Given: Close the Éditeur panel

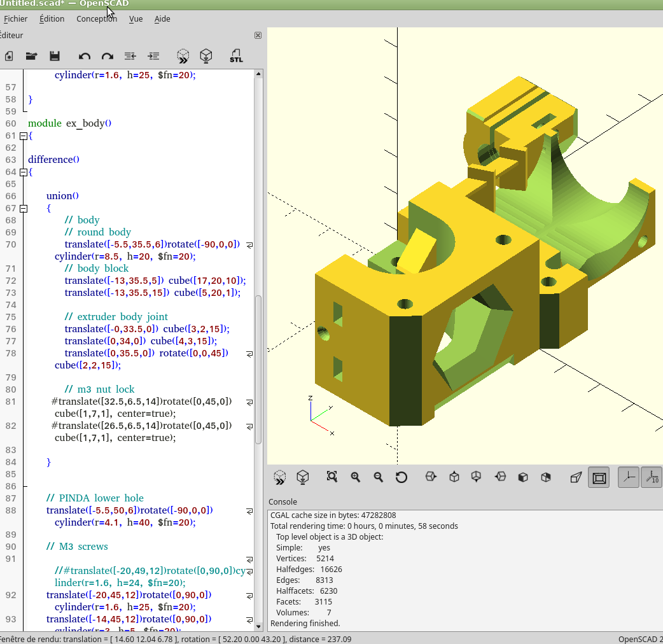Looking at the screenshot, I should pyautogui.click(x=258, y=36).
